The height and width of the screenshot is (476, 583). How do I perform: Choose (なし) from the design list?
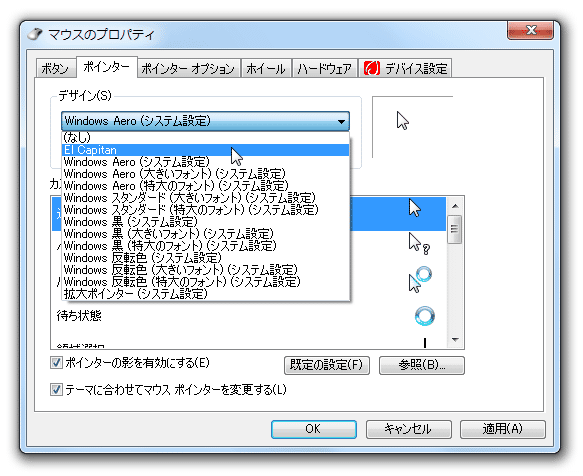pyautogui.click(x=205, y=138)
